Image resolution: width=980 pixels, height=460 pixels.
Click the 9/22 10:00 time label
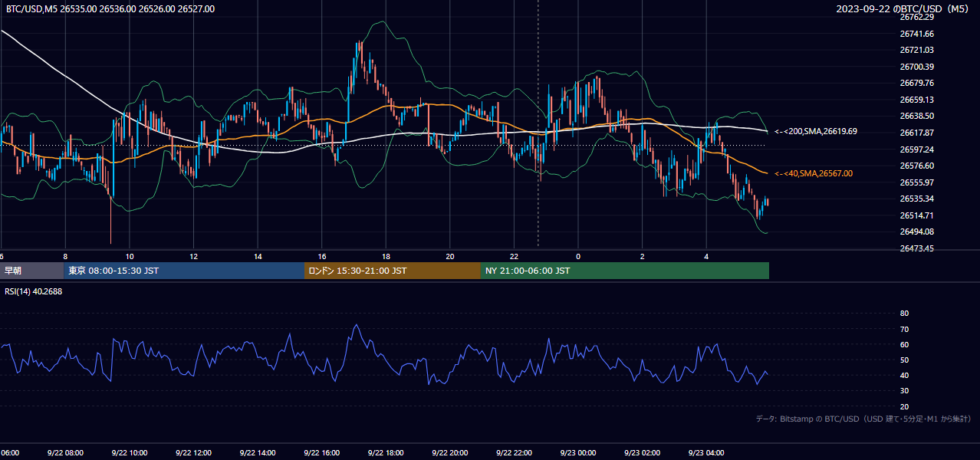129,453
